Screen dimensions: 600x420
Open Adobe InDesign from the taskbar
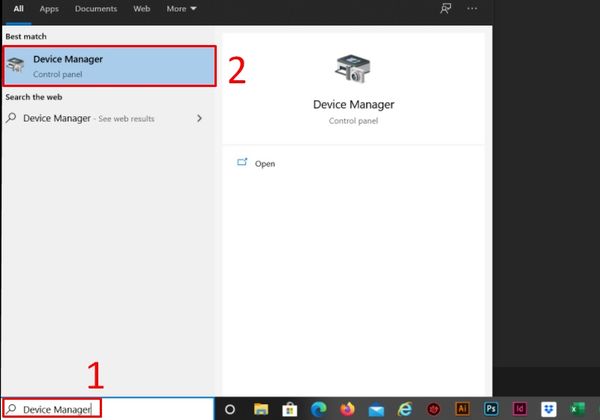pyautogui.click(x=521, y=409)
